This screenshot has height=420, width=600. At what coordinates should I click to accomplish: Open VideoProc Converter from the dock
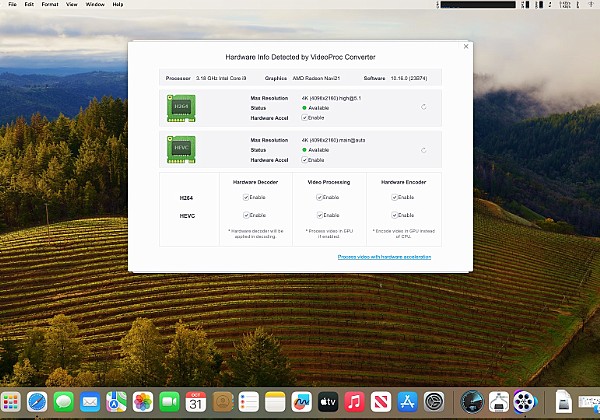click(524, 402)
